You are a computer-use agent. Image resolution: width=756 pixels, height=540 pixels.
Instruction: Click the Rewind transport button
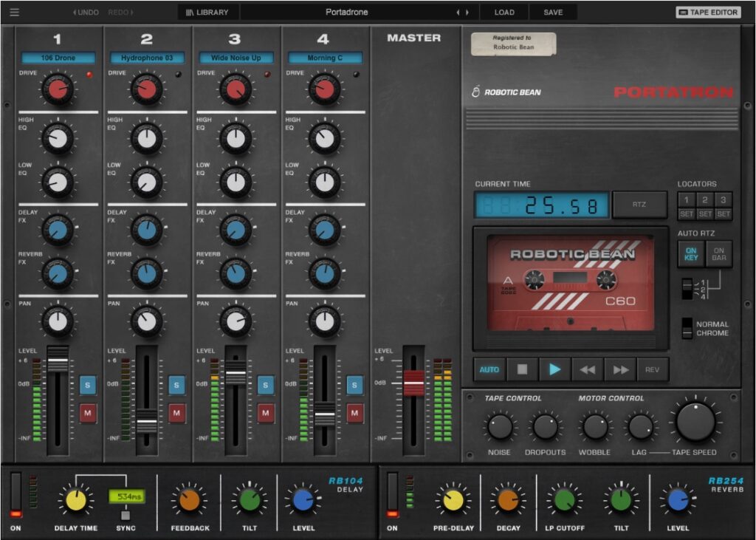point(588,369)
